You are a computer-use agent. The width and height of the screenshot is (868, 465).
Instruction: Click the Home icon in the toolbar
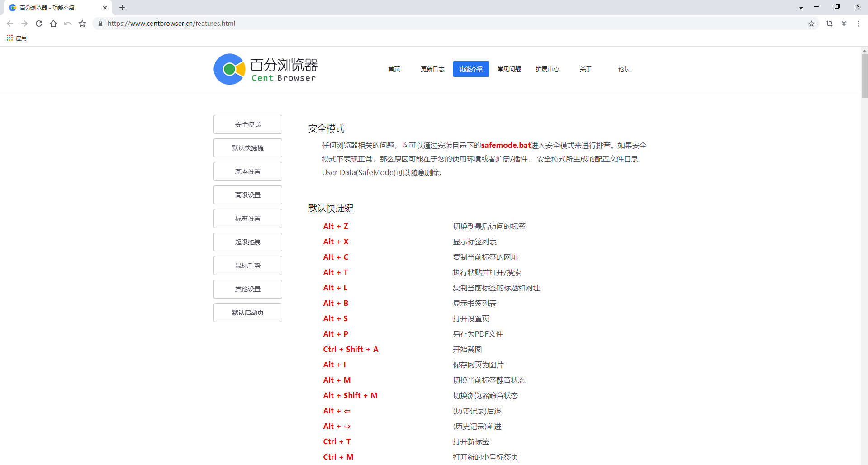tap(53, 24)
